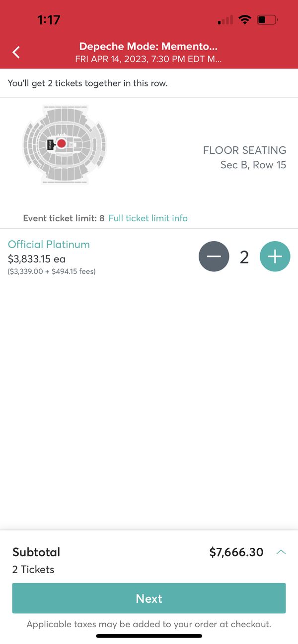Tap the 1:17 clock in status bar

point(49,20)
